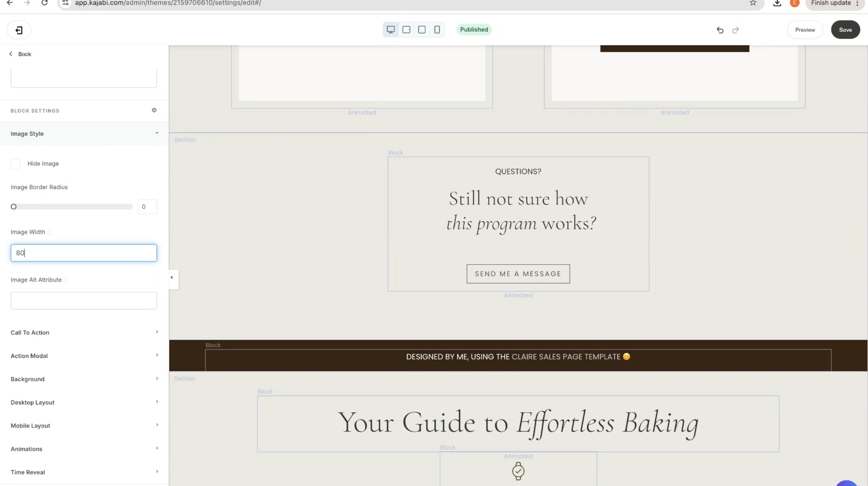
Task: Bookmark page with star icon
Action: [x=753, y=3]
